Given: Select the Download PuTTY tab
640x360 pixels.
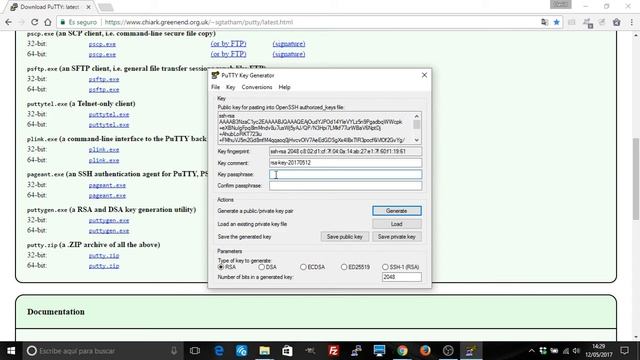Looking at the screenshot, I should tap(49, 7).
